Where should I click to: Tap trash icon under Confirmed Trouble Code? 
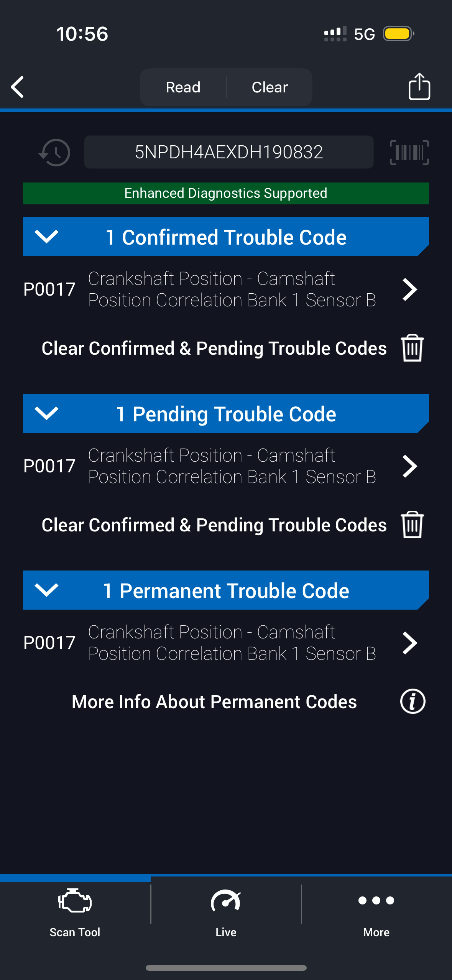click(412, 348)
